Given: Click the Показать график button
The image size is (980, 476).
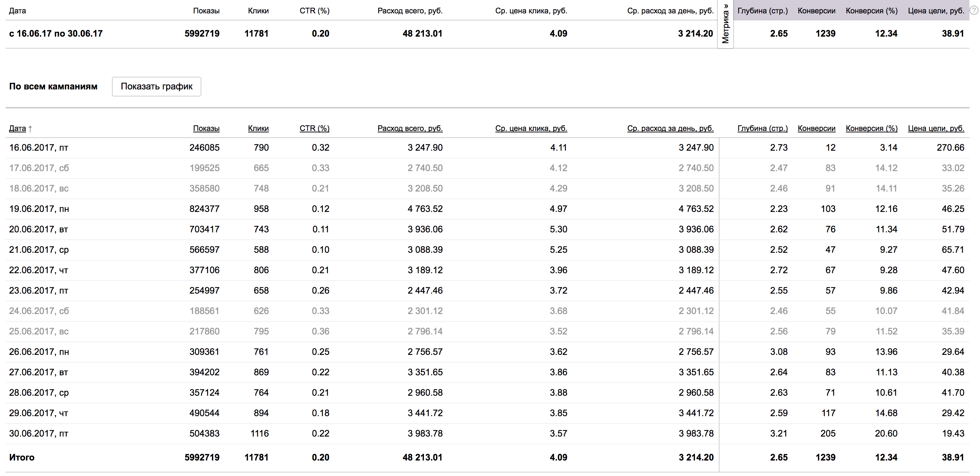Looking at the screenshot, I should [x=156, y=86].
